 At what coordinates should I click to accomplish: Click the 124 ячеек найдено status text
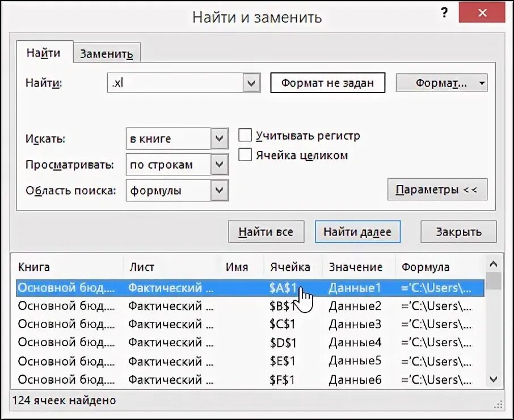[x=64, y=400]
